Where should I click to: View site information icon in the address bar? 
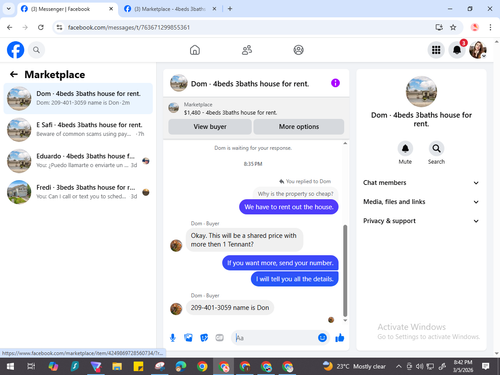[59, 27]
